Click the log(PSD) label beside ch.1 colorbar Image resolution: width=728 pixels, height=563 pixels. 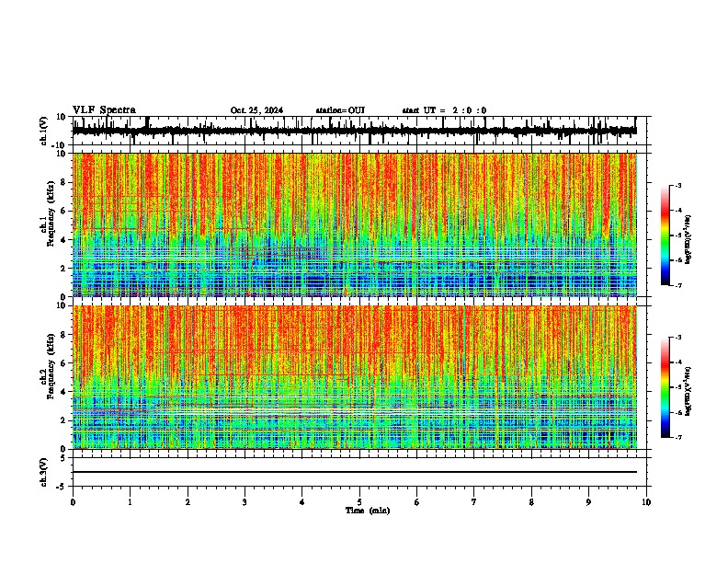688,239
